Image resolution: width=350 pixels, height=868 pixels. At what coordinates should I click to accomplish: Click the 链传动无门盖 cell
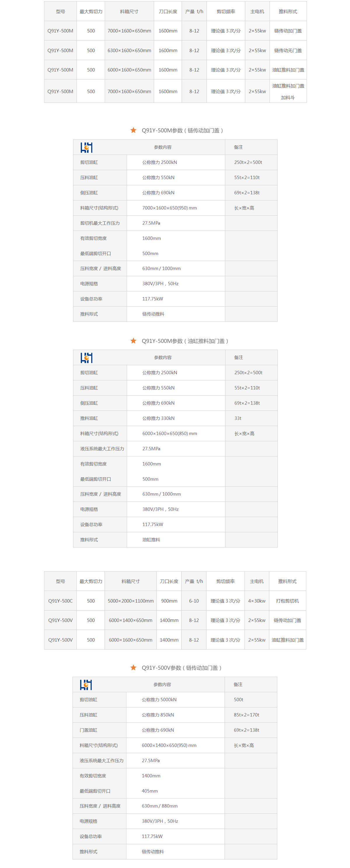pos(288,51)
